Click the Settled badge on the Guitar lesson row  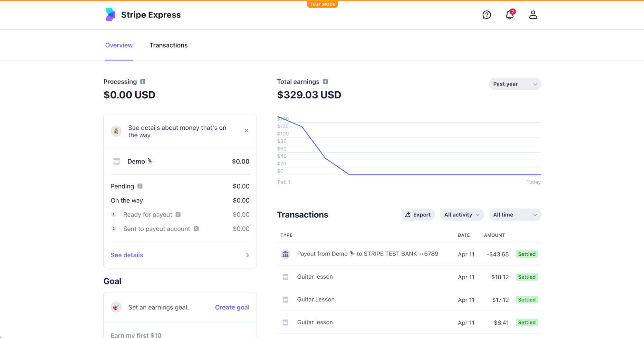click(527, 277)
